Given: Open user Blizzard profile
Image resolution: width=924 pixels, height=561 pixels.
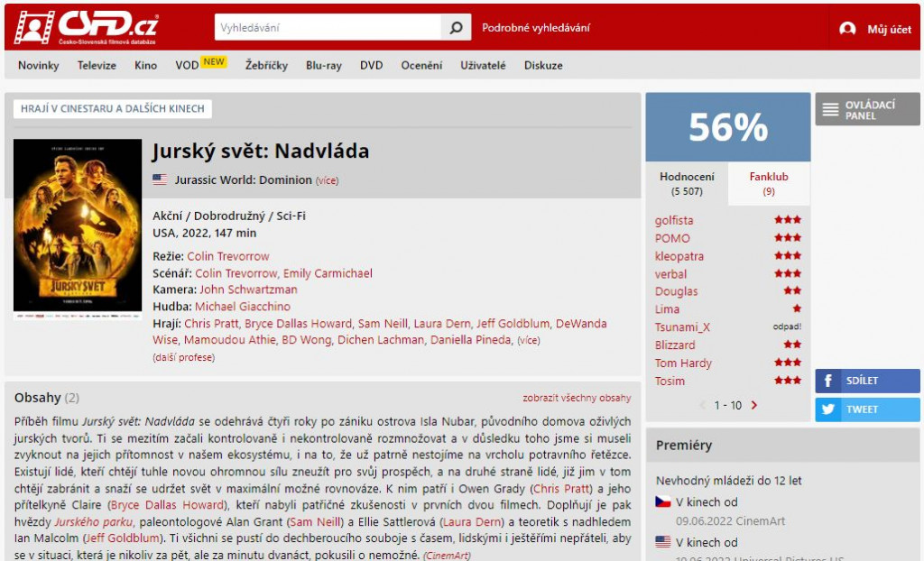Looking at the screenshot, I should [675, 345].
